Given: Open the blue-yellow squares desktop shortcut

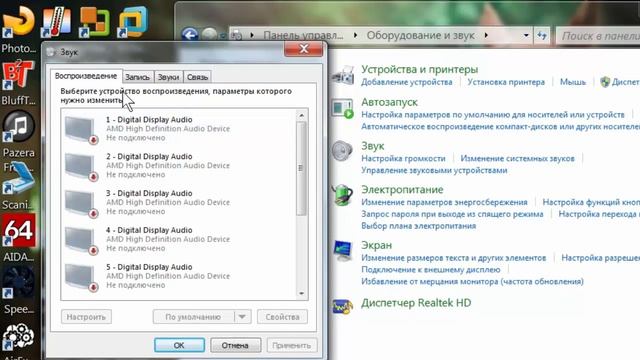Looking at the screenshot, I should pyautogui.click(x=133, y=21).
